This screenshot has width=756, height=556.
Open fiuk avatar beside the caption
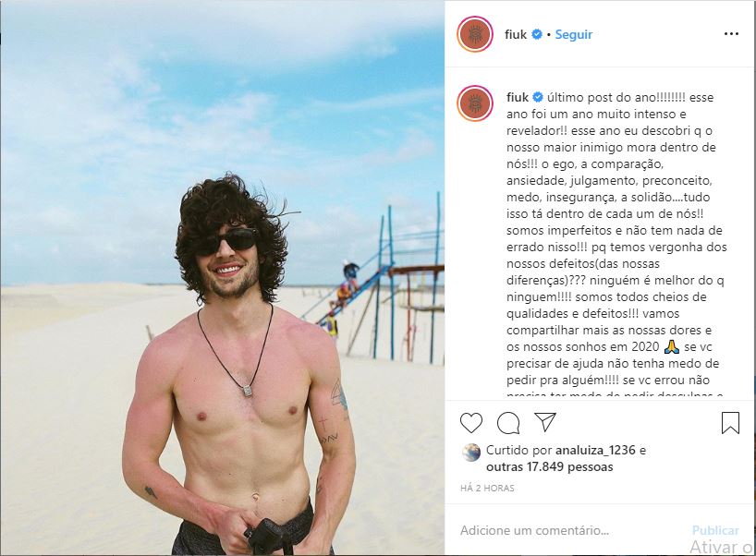475,103
